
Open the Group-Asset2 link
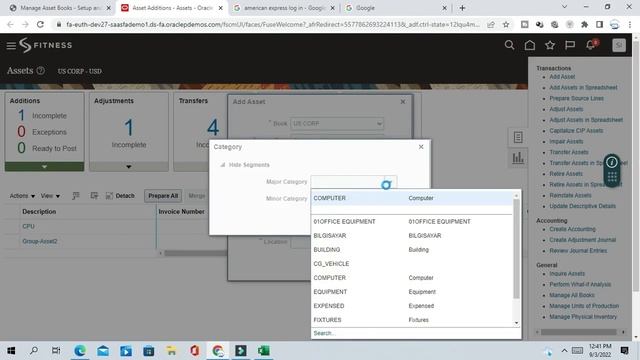40,241
